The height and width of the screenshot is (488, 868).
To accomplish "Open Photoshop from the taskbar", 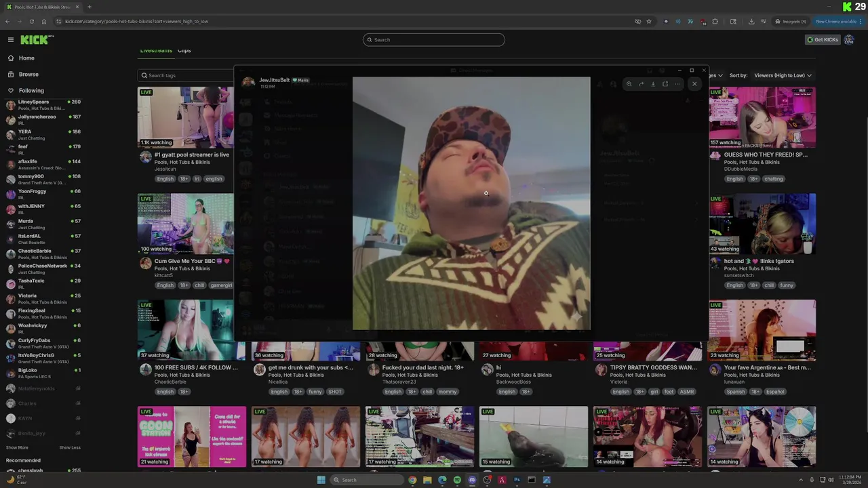I will 517,480.
